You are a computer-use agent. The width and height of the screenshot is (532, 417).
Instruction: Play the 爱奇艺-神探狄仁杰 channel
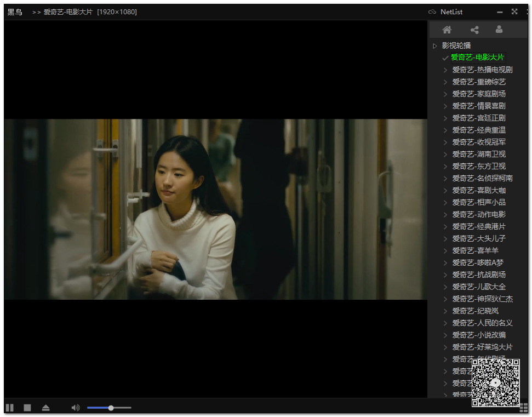point(482,299)
